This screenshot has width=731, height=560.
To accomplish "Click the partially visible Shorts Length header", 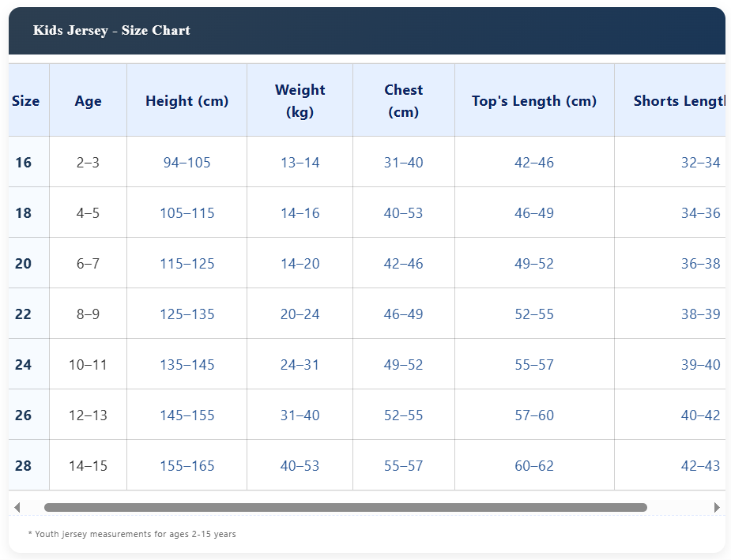I will point(678,101).
